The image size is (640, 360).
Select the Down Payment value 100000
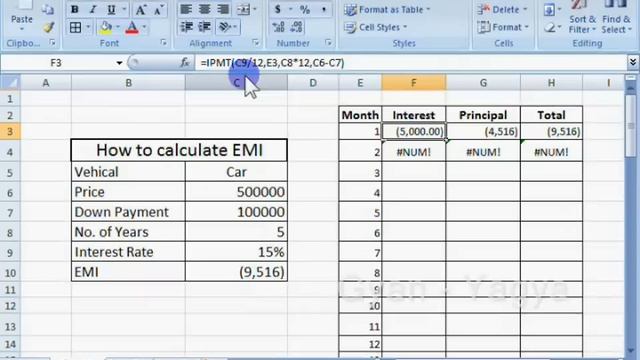click(x=236, y=212)
